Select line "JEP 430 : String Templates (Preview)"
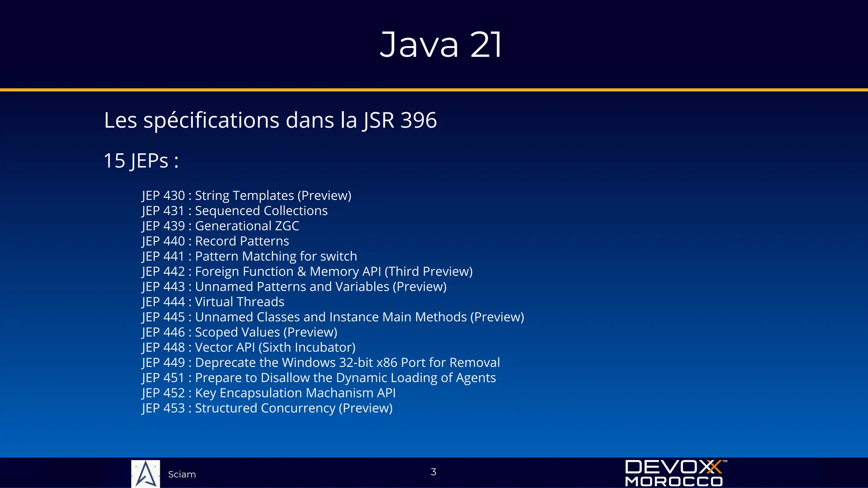Viewport: 868px width, 488px height. coord(247,196)
